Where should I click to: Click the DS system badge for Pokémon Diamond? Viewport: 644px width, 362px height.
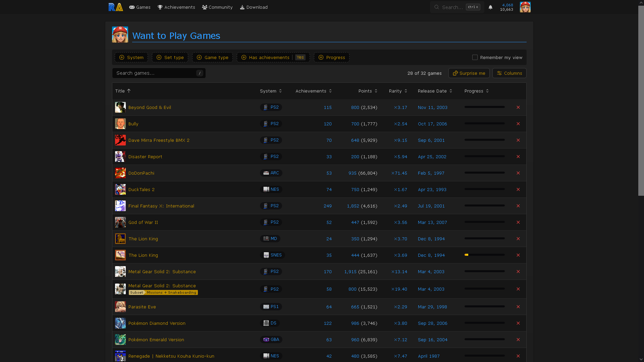point(270,323)
